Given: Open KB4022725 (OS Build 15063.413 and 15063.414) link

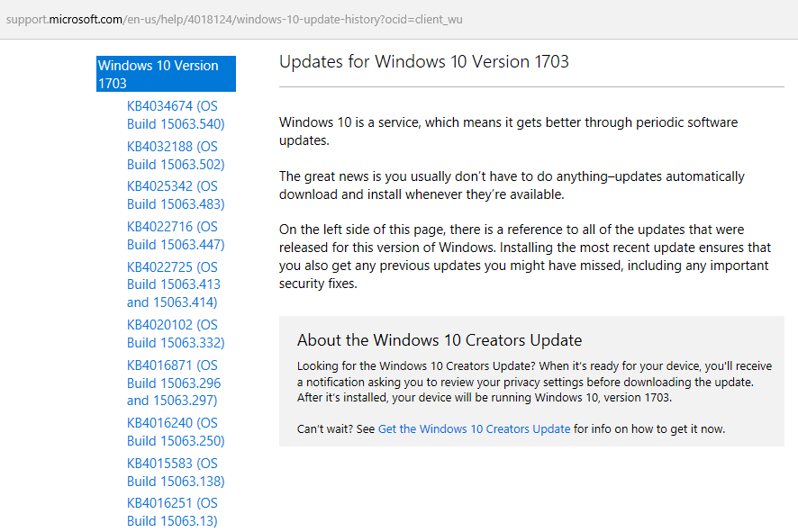Looking at the screenshot, I should [174, 284].
